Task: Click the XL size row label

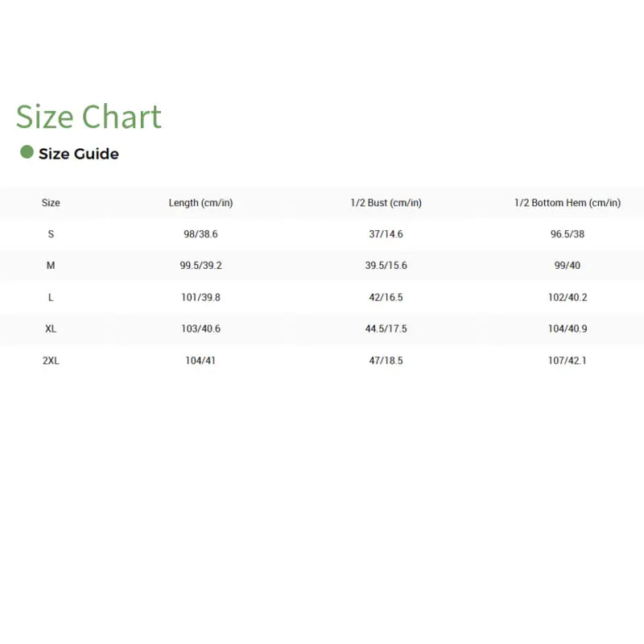Action: pyautogui.click(x=51, y=328)
